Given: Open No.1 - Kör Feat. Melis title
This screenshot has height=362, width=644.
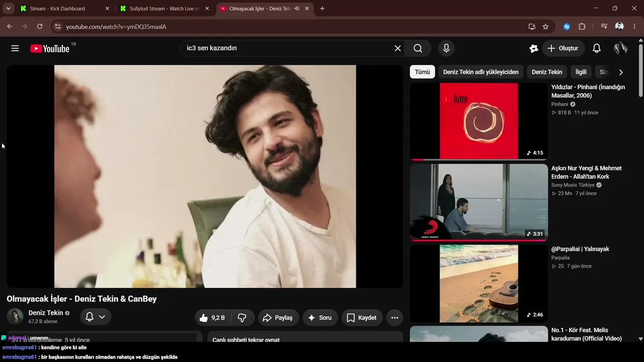Looking at the screenshot, I should click(587, 334).
